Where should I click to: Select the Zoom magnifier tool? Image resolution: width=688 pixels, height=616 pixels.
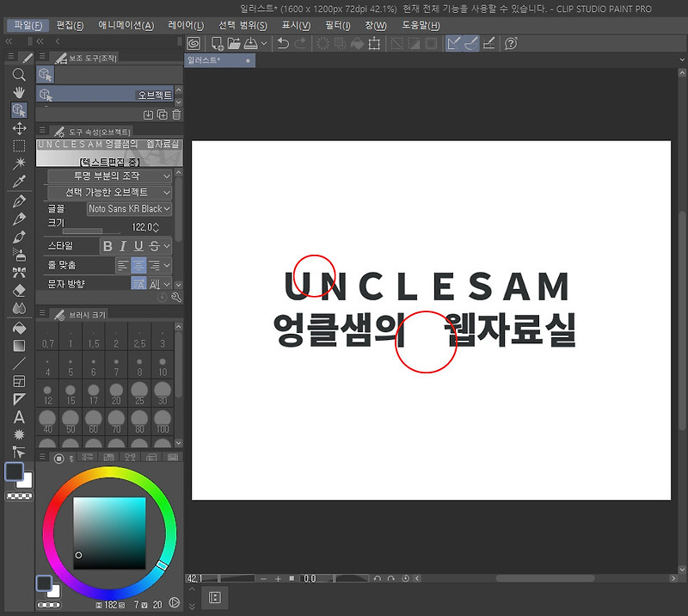point(19,75)
